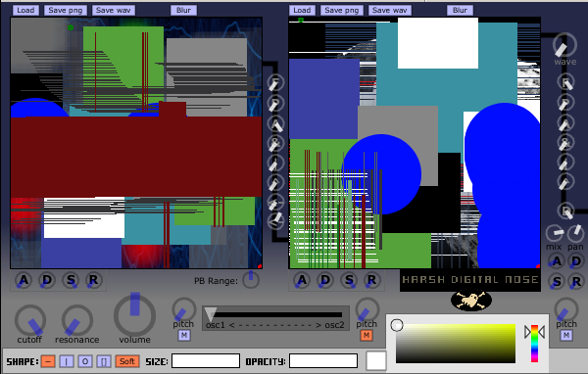Screen dimensions: 588x374
Task: Apply Blur to the left canvas
Action: point(183,10)
